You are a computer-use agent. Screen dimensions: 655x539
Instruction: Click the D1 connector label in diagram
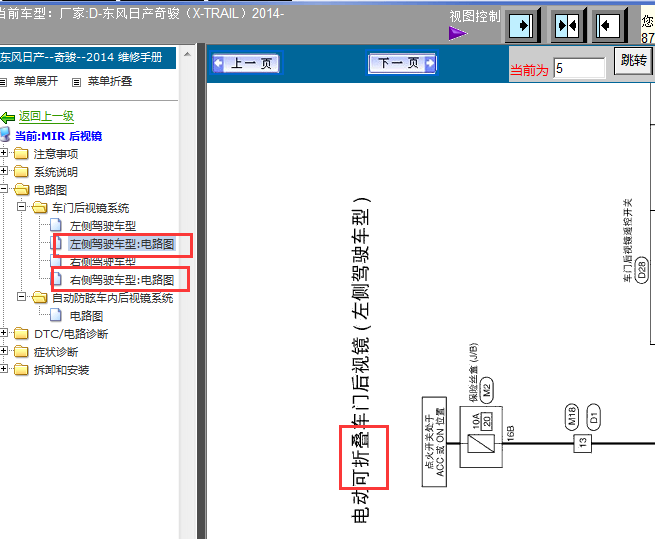click(594, 417)
